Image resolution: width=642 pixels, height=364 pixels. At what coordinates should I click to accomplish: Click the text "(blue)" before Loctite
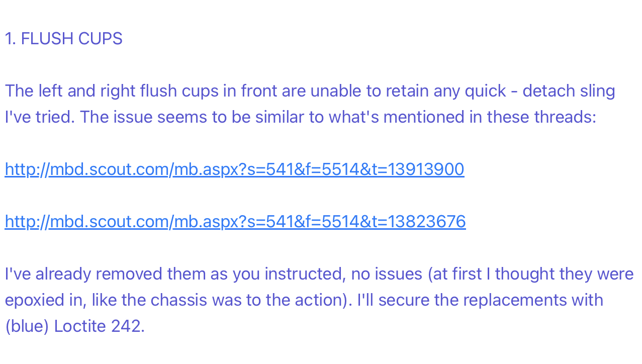click(27, 326)
